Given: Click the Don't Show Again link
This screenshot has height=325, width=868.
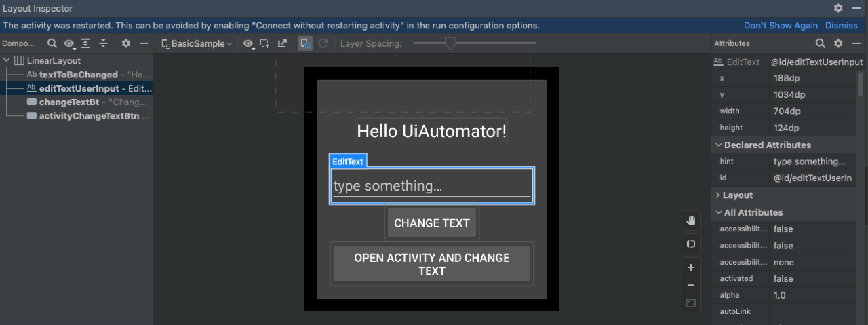Looking at the screenshot, I should click(781, 26).
